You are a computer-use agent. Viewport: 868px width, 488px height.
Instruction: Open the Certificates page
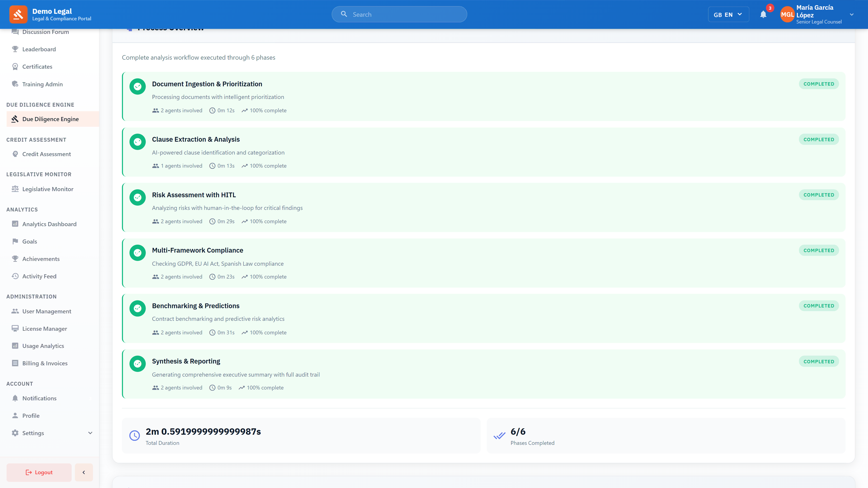click(x=37, y=66)
